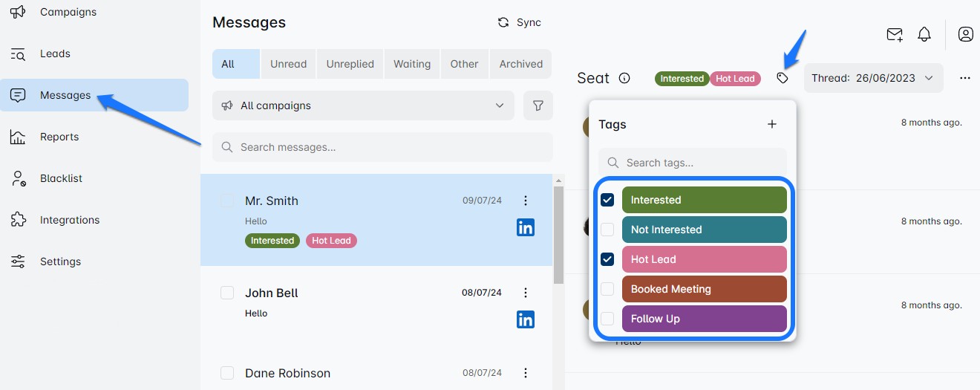Check the Booked Meeting tag checkbox
Screen dimensions: 980x390
(x=607, y=289)
